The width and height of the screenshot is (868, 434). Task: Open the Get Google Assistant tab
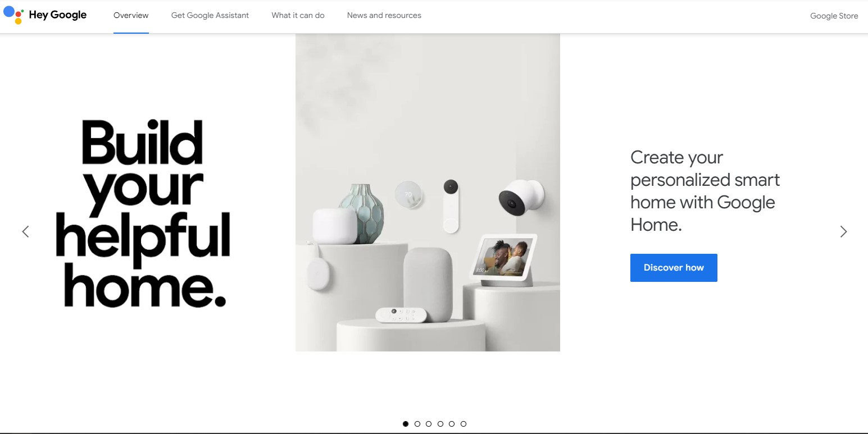coord(210,16)
